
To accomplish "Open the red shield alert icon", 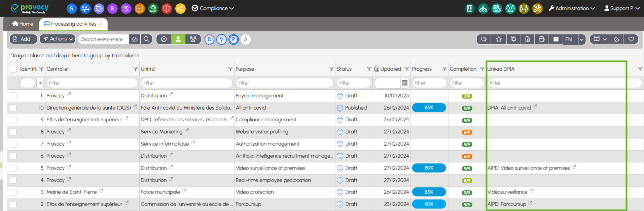I will [x=167, y=8].
